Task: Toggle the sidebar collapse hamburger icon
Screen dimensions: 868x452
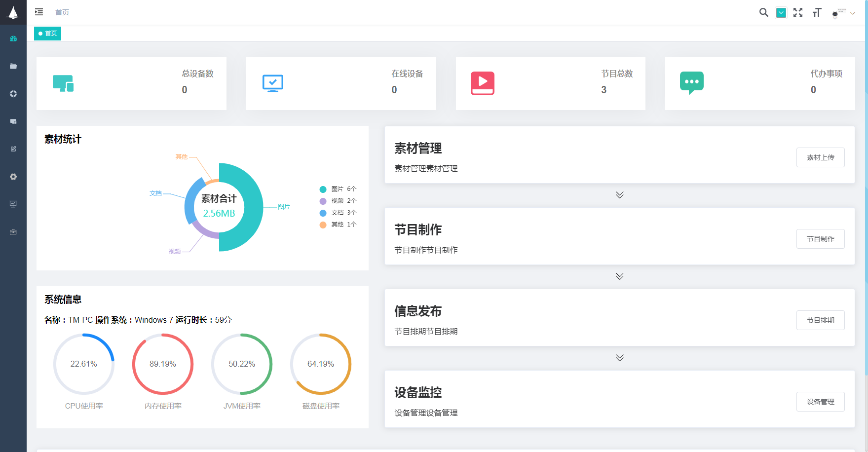Action: (x=39, y=12)
